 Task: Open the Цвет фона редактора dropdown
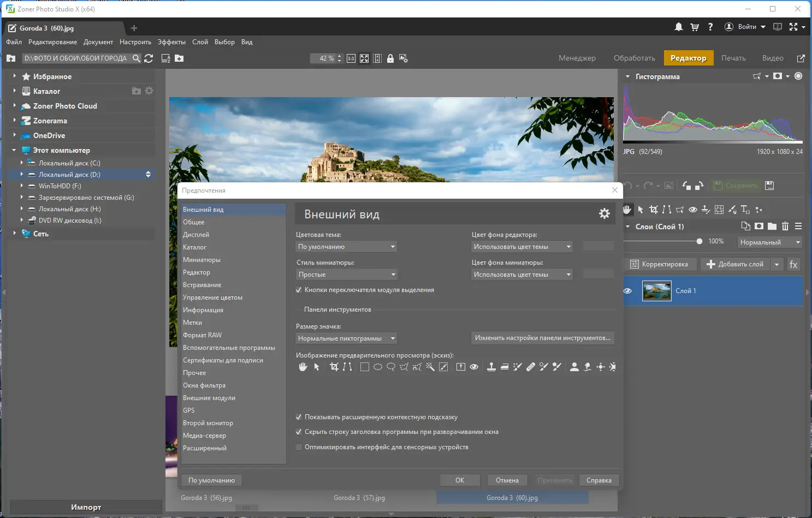(522, 247)
